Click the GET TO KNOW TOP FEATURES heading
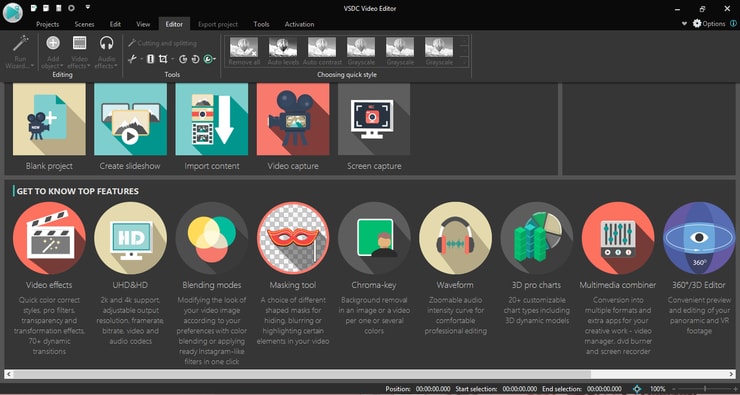Image resolution: width=740 pixels, height=395 pixels. coord(77,191)
